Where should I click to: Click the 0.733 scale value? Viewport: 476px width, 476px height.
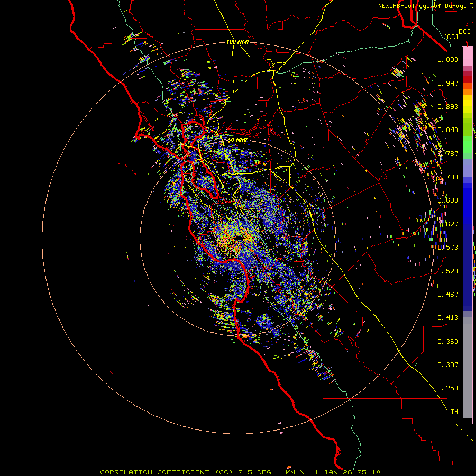(x=448, y=177)
